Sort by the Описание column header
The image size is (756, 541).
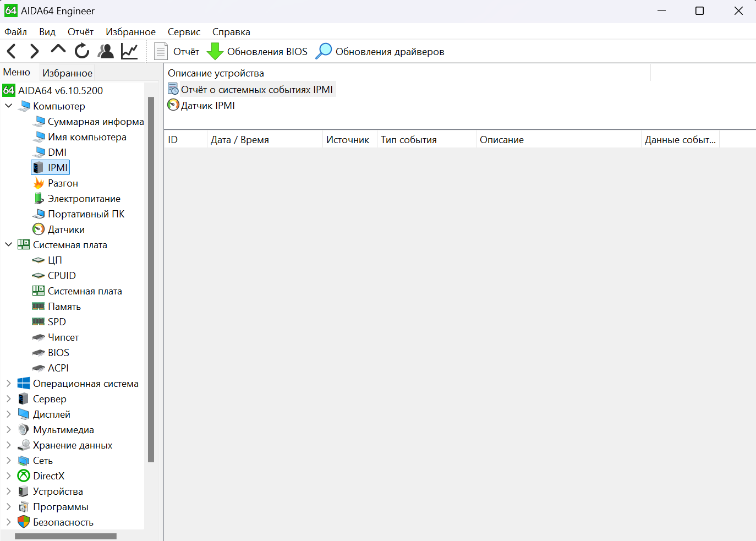pos(558,139)
